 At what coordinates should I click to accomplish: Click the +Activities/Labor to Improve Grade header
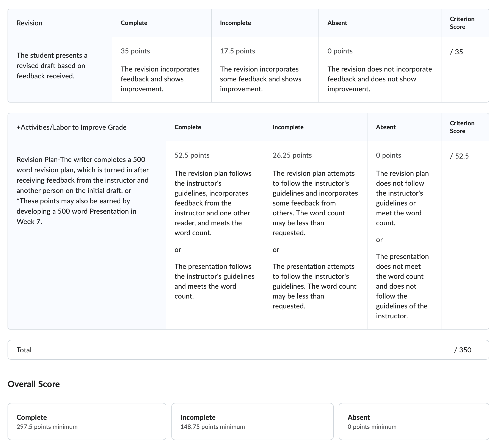(71, 127)
